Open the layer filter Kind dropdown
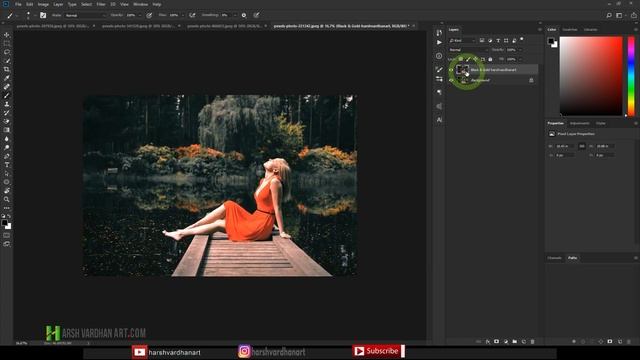 [462, 40]
